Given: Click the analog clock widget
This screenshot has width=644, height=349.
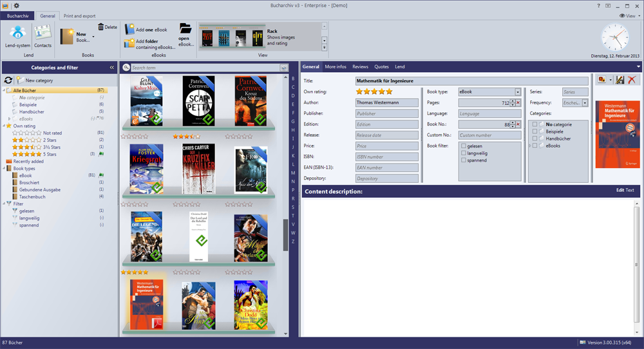Looking at the screenshot, I should (615, 37).
